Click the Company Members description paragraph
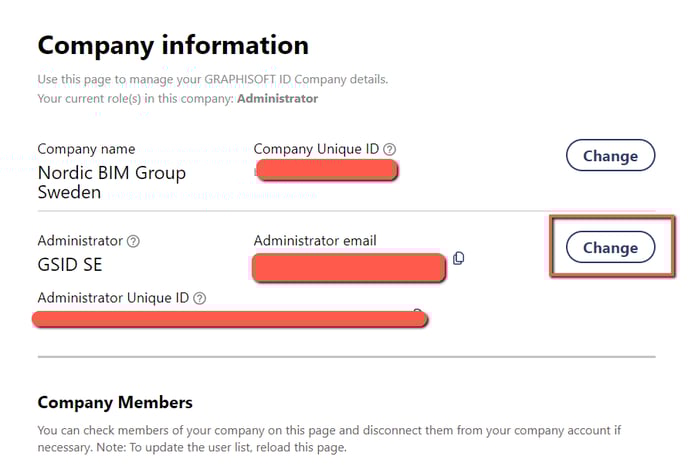 tap(329, 438)
